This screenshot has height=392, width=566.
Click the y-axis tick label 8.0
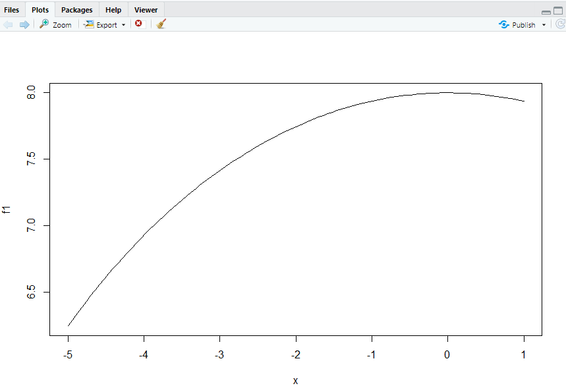click(x=31, y=92)
